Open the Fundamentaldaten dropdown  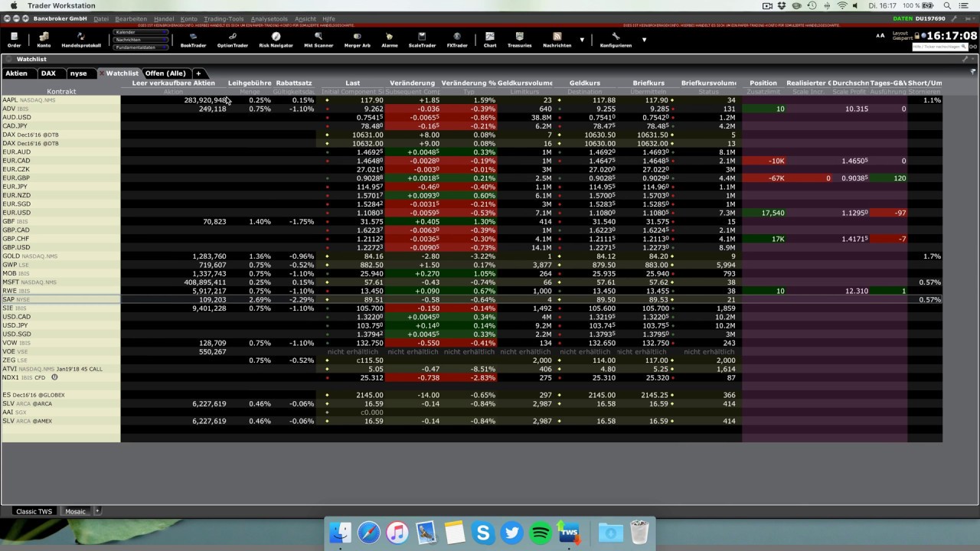click(x=142, y=47)
